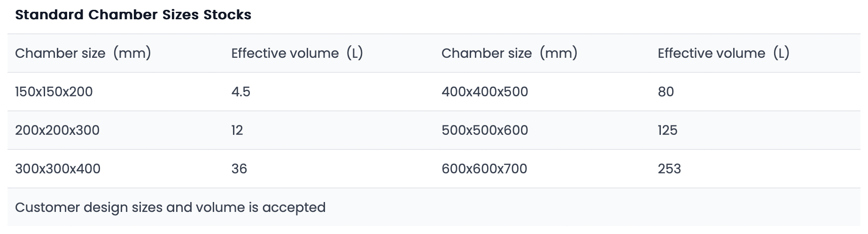
Task: Click the Customer design sizes accepted note
Action: tap(170, 207)
